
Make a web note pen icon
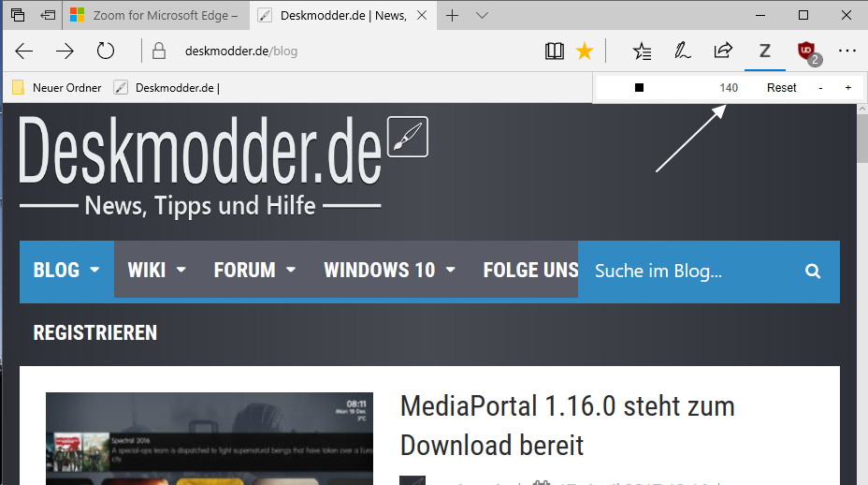click(682, 51)
